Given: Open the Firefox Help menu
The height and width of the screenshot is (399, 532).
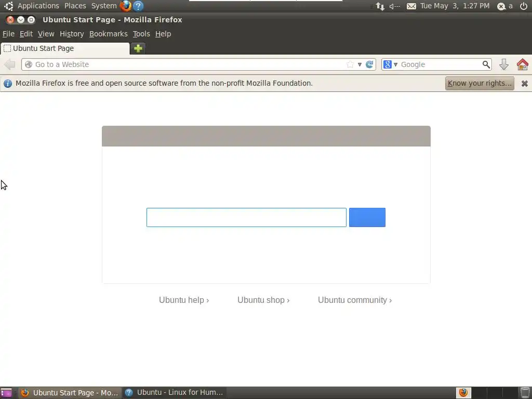Looking at the screenshot, I should click(163, 34).
